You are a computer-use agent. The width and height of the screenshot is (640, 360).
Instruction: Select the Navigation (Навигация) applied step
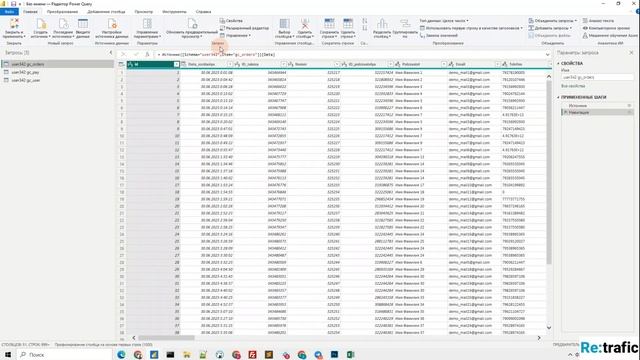click(x=598, y=112)
